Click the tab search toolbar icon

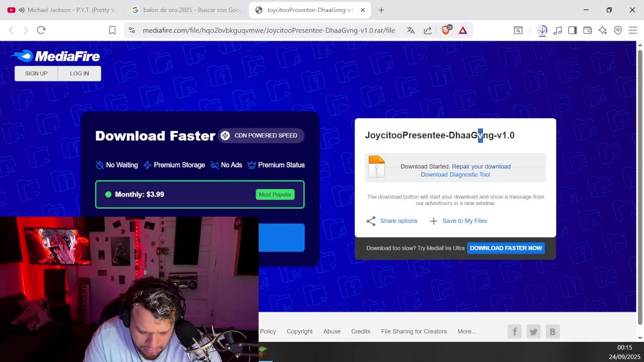click(x=518, y=30)
